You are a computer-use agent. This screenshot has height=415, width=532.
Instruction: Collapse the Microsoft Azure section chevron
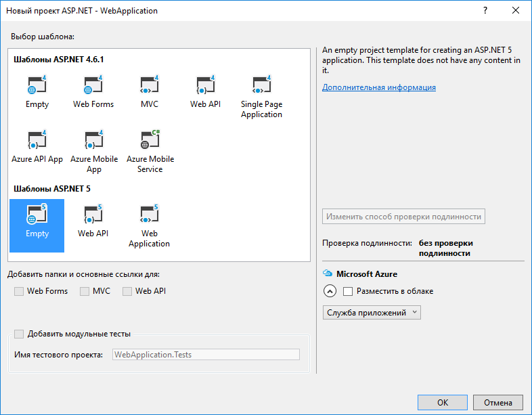[x=330, y=291]
